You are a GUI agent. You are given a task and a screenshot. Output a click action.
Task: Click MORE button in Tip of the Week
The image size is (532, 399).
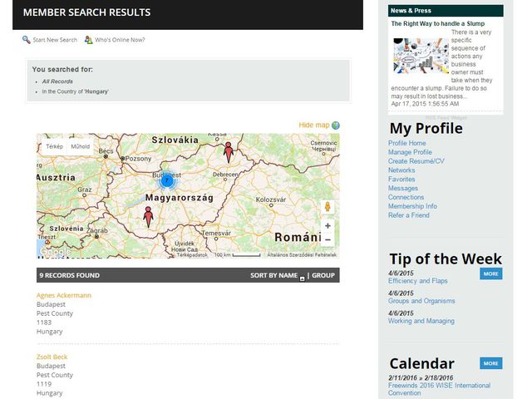click(x=491, y=273)
